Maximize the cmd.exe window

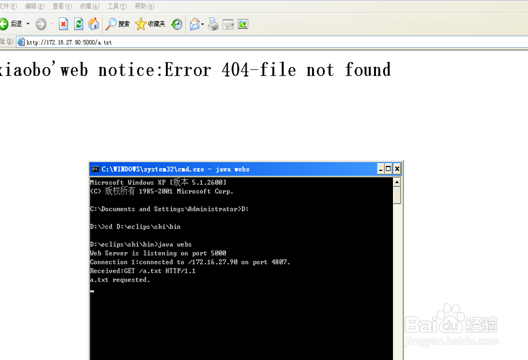(x=388, y=169)
